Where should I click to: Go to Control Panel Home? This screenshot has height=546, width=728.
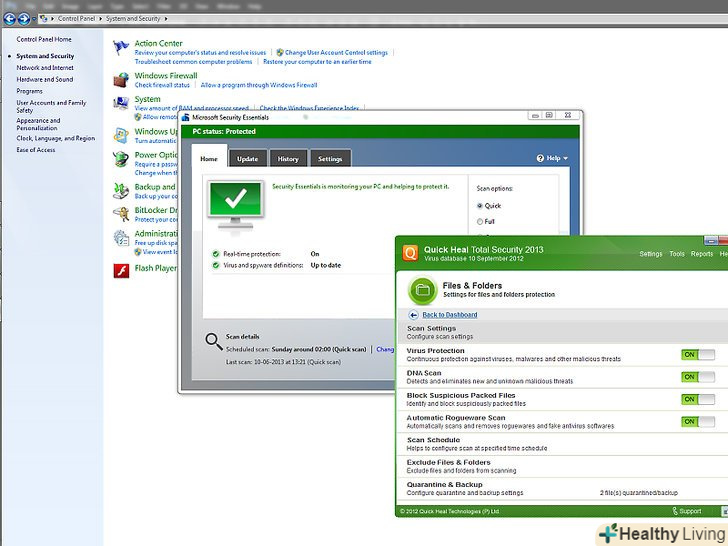(x=44, y=39)
